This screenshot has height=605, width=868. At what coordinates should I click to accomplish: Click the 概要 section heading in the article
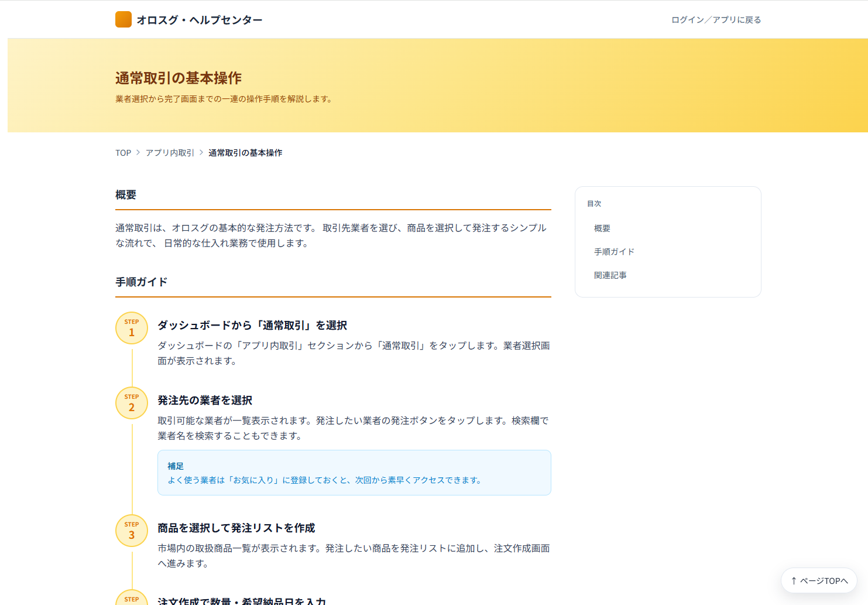click(126, 195)
